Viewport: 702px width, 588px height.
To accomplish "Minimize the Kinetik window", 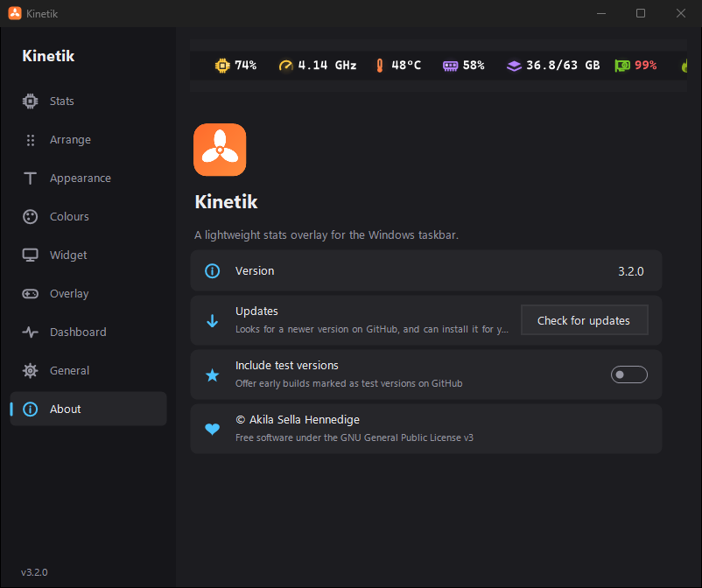I will pos(601,13).
